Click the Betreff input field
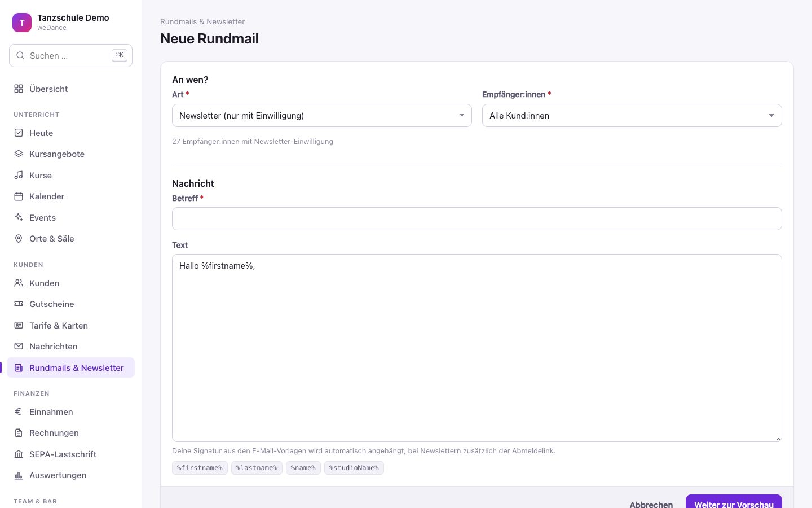 [477, 218]
